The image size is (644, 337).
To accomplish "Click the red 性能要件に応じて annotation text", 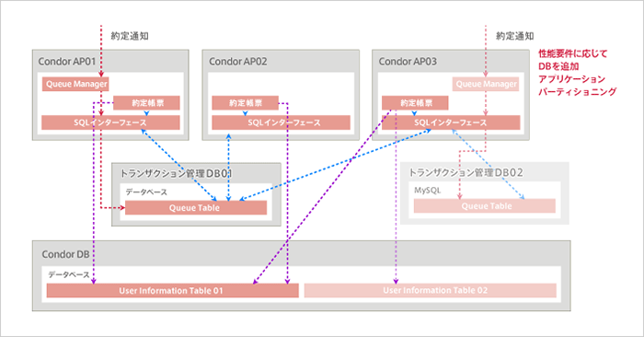I will [x=572, y=53].
